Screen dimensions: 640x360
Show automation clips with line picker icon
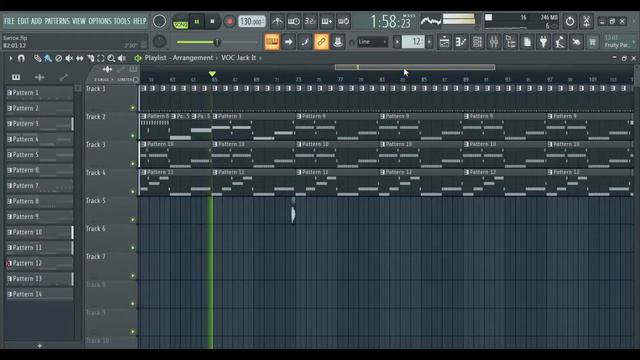pyautogui.click(x=63, y=77)
